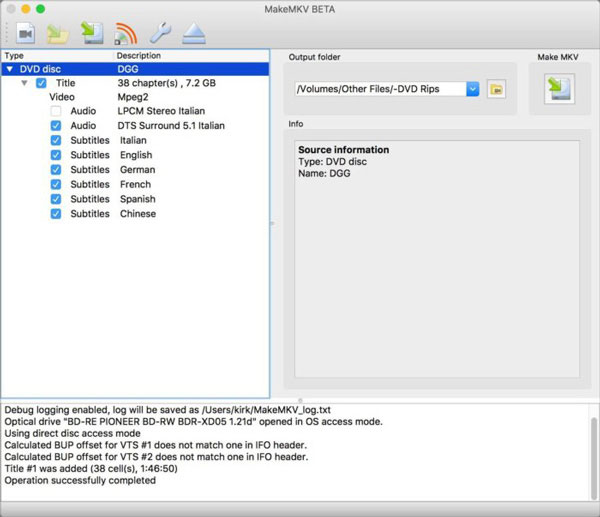The height and width of the screenshot is (517, 600).
Task: Uncheck Chinese subtitles checkbox
Action: click(56, 214)
